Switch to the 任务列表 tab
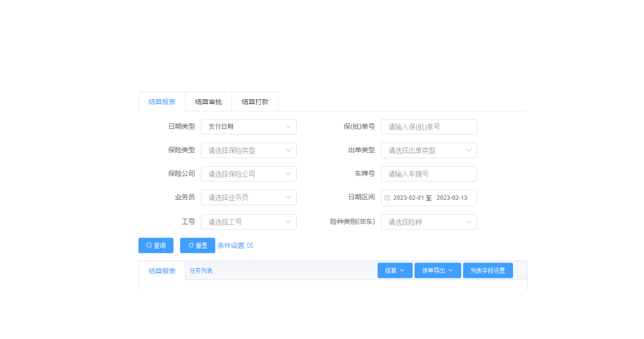 [201, 271]
